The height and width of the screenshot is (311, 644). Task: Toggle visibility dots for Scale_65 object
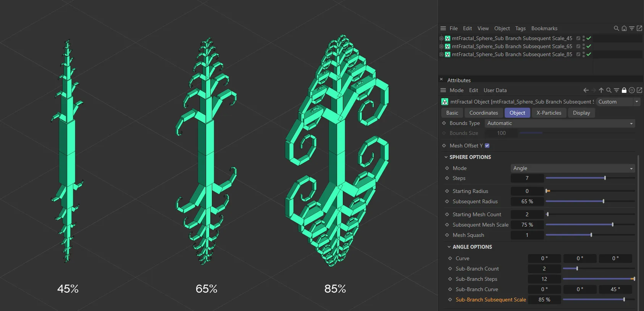click(x=584, y=46)
